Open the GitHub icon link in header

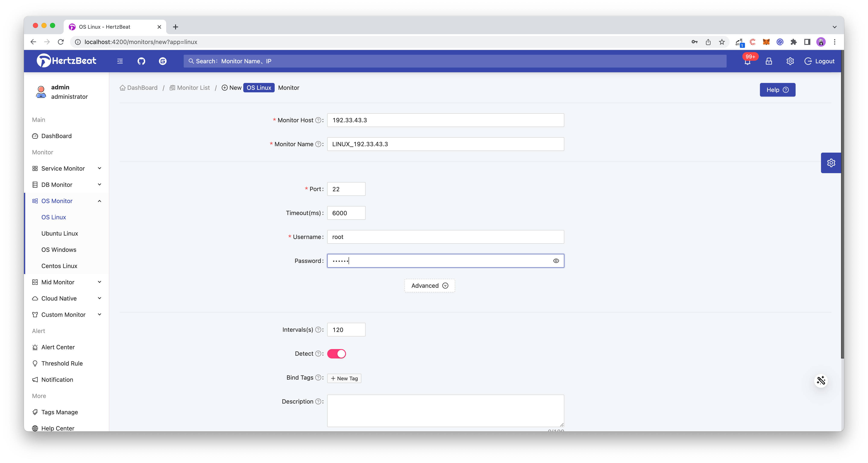[141, 61]
